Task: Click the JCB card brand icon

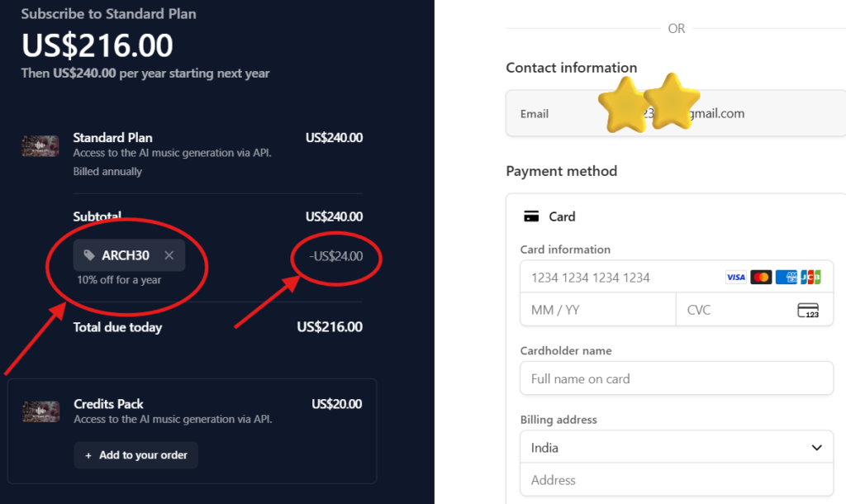Action: [810, 277]
